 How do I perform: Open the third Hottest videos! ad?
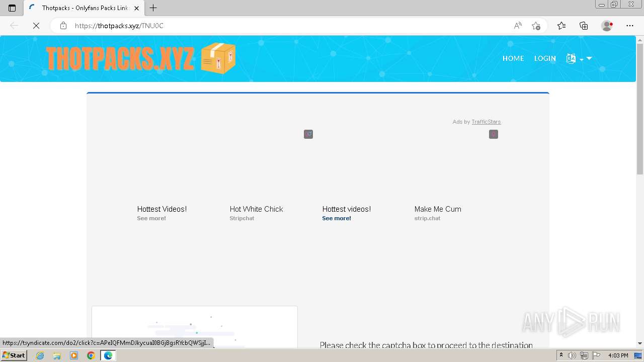click(347, 209)
